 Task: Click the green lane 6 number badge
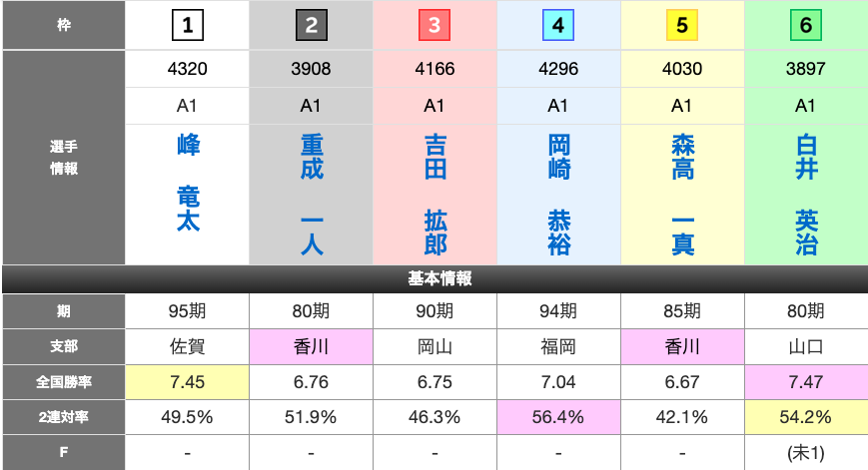click(x=806, y=26)
